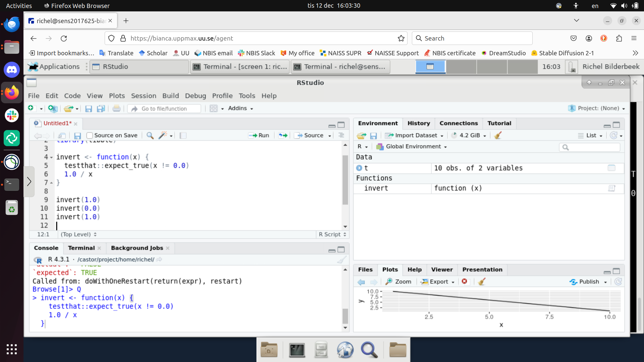Switch to the Terminal tab
This screenshot has width=644, height=362.
click(x=81, y=247)
